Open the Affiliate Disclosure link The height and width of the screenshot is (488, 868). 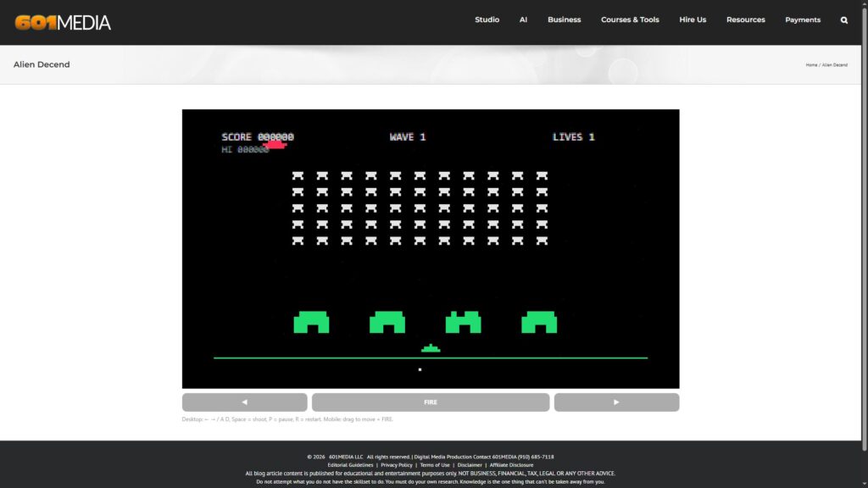tap(512, 464)
